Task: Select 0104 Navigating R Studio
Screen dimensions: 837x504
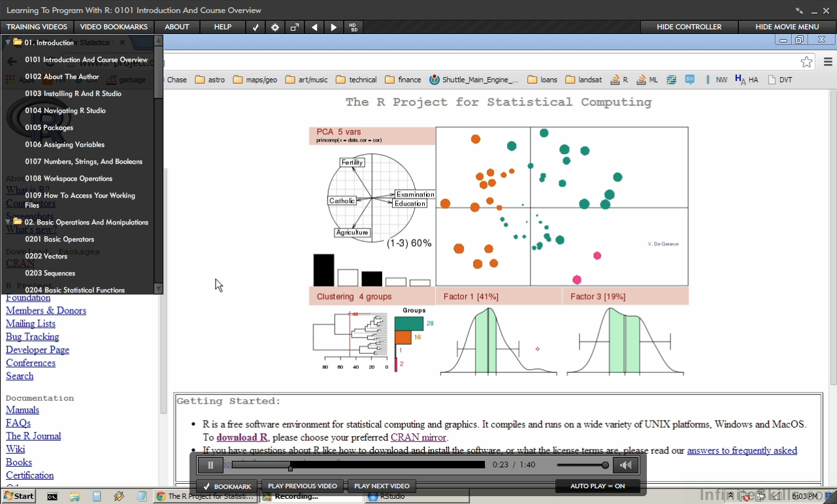Action: tap(65, 110)
